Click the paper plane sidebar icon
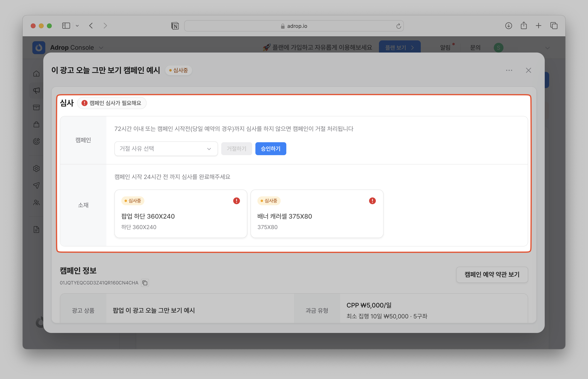 tap(36, 185)
